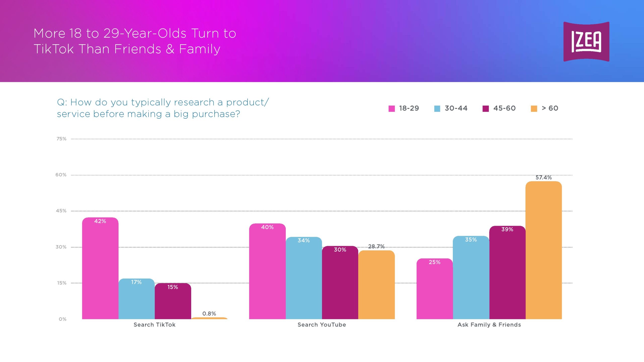The height and width of the screenshot is (362, 644).
Task: Select the orange > 60 legend swatch
Action: (534, 109)
